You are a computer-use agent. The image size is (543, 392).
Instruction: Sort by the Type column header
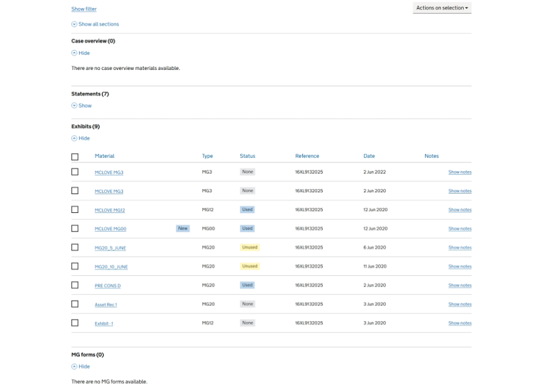[x=207, y=156]
